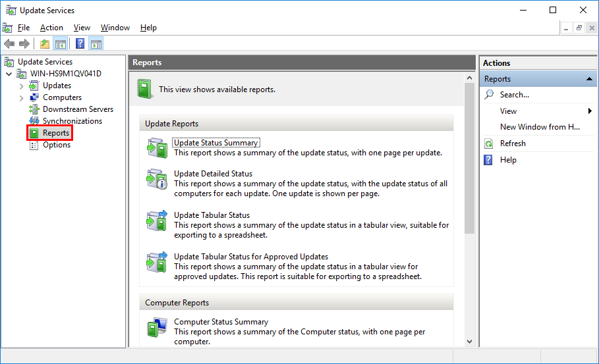Click the Back arrow toolbar icon
This screenshot has height=364, width=599.
point(9,44)
